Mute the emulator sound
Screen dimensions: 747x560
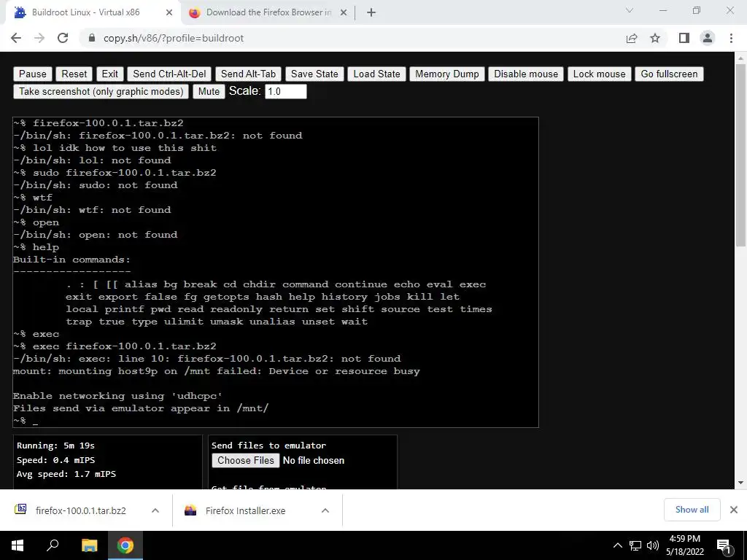click(209, 91)
